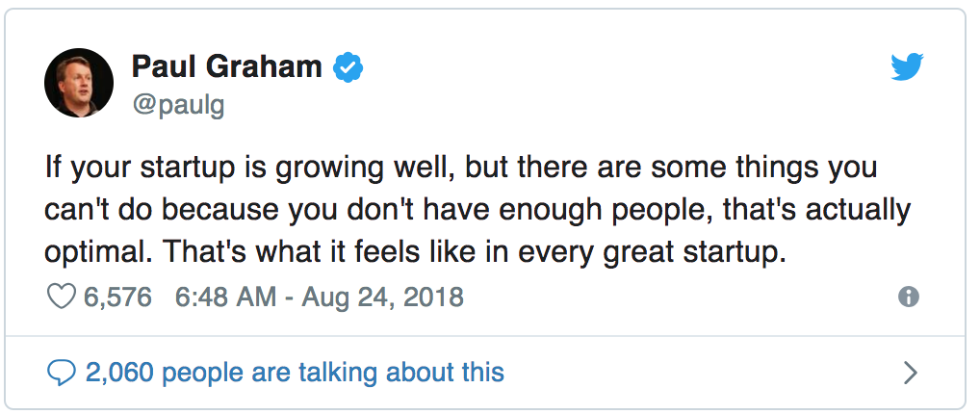The width and height of the screenshot is (980, 414).
Task: Open "people are talking about this" link
Action: [332, 372]
